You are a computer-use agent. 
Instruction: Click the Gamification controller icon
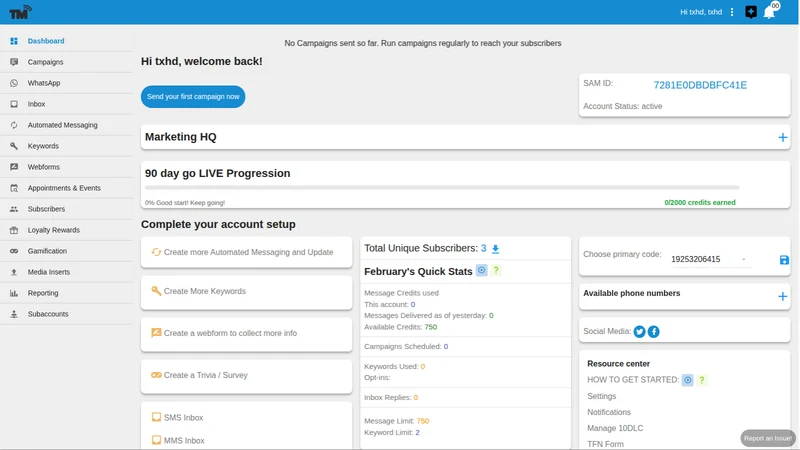14,251
